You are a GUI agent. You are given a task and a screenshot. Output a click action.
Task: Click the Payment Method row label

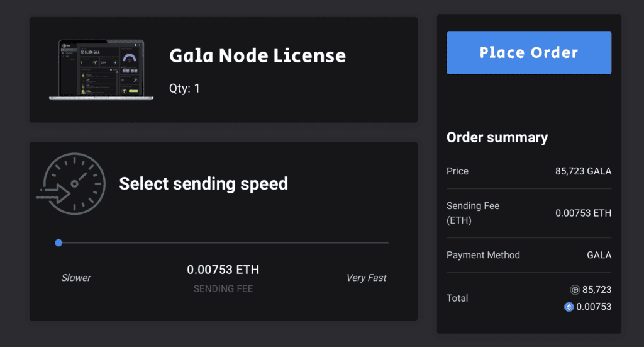pyautogui.click(x=483, y=255)
